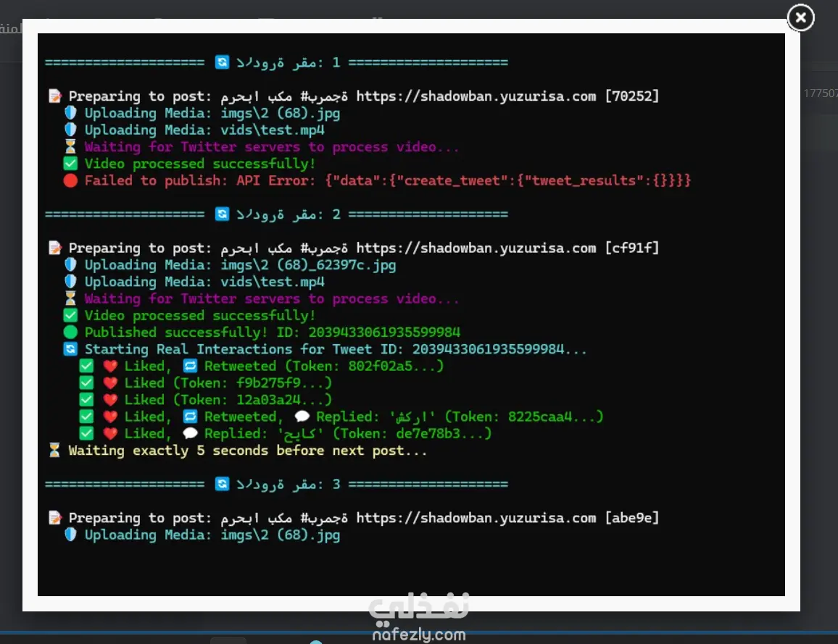The width and height of the screenshot is (838, 644).
Task: Click the hourglass icon before Waiting exactly 5 seconds
Action: coord(54,450)
